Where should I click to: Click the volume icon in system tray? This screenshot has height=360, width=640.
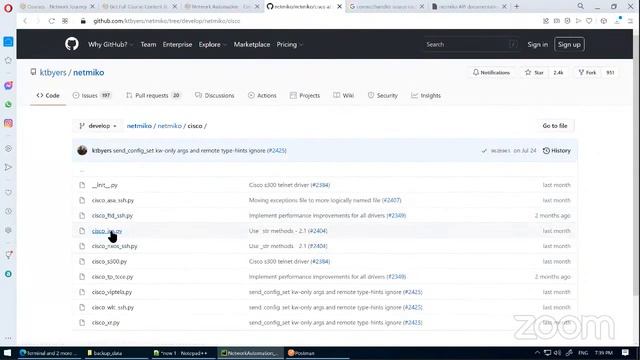(x=558, y=353)
